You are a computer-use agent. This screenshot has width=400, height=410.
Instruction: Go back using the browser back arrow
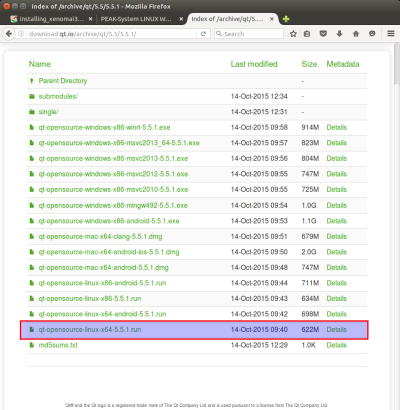9,34
